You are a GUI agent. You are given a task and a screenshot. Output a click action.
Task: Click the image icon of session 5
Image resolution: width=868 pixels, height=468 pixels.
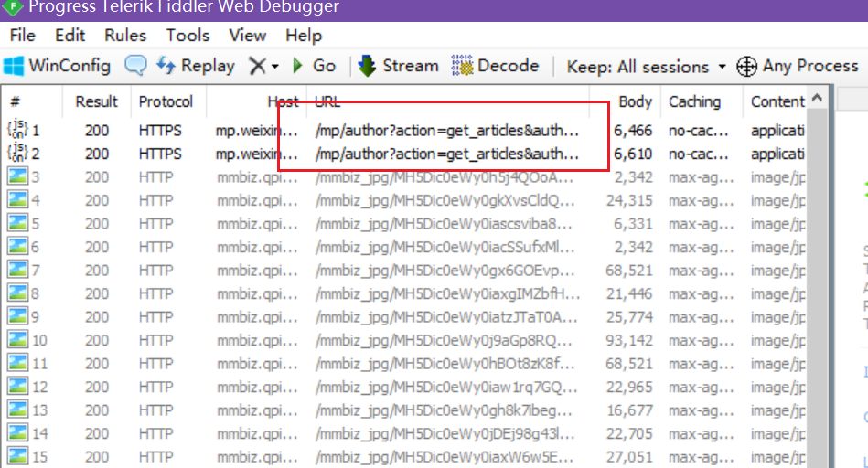[17, 223]
